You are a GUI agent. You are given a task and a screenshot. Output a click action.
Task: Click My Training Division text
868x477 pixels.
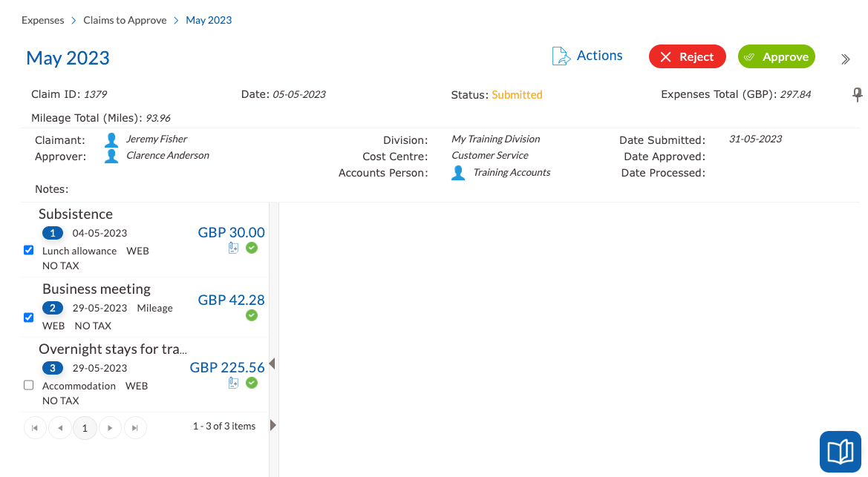[495, 139]
